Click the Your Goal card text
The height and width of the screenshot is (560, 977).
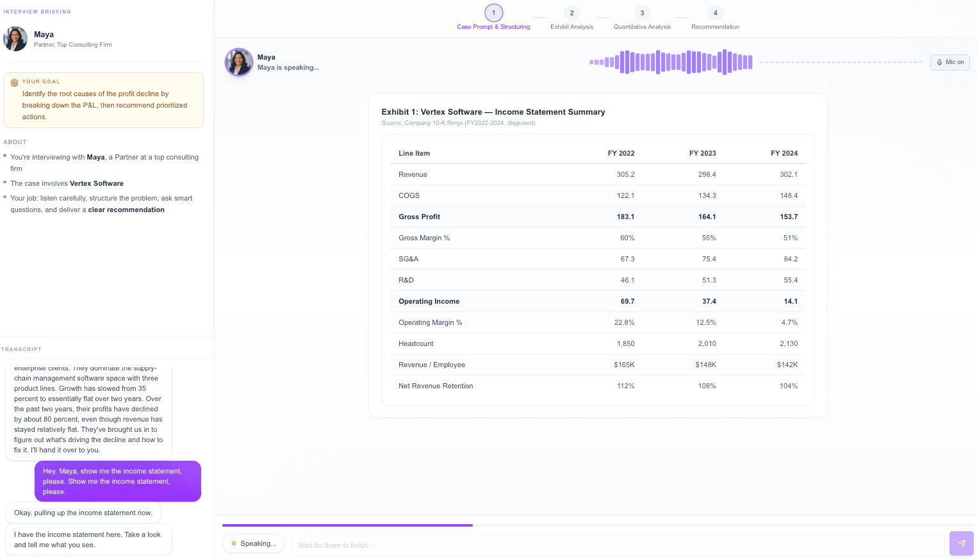104,105
